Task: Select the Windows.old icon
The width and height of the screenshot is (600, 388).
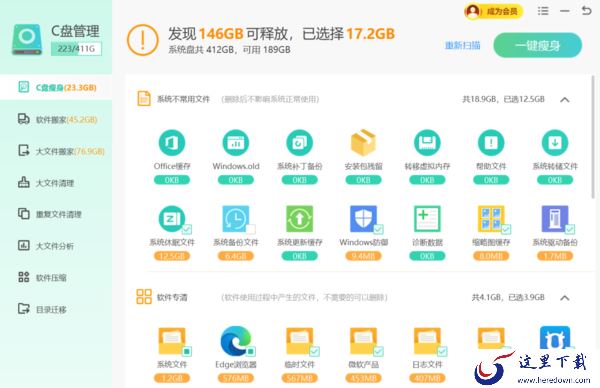Action: point(236,143)
